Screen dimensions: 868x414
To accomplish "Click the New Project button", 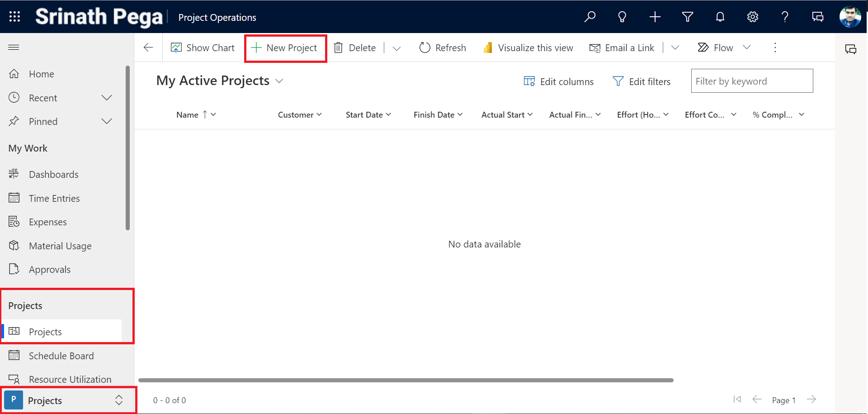I will coord(285,48).
